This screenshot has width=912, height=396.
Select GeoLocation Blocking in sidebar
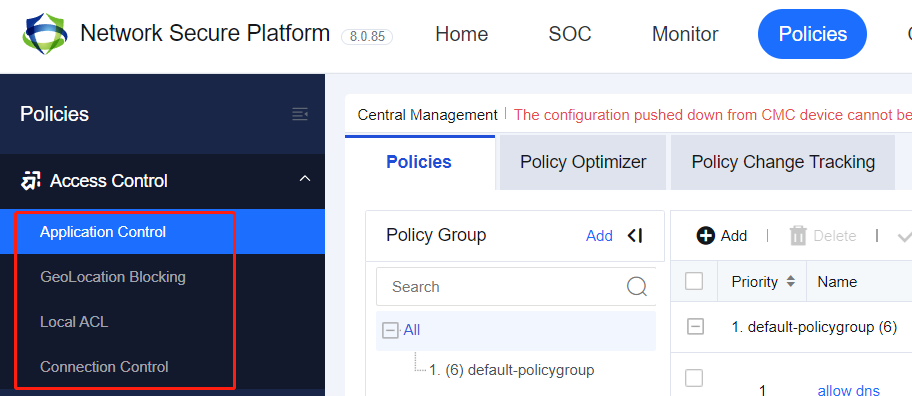pyautogui.click(x=113, y=277)
